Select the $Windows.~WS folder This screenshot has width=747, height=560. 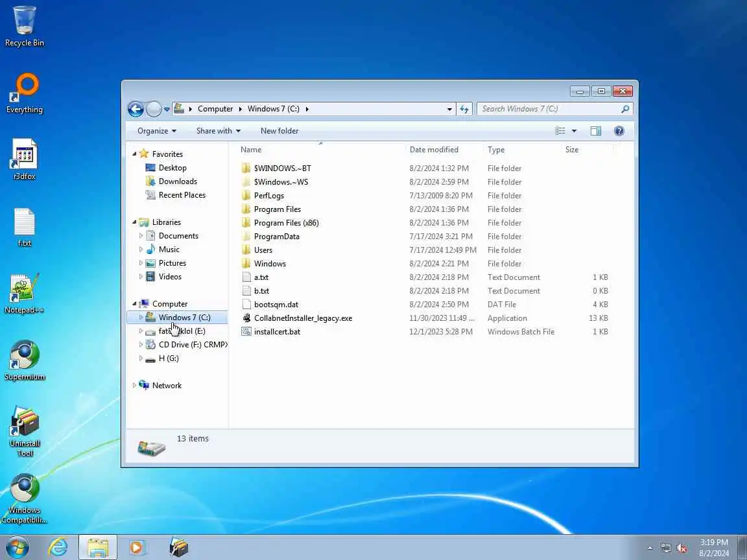coord(281,182)
